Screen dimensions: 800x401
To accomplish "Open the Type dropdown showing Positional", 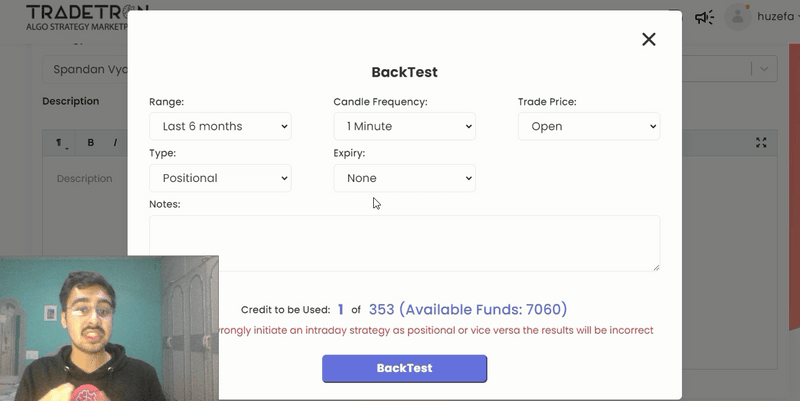I will (219, 178).
